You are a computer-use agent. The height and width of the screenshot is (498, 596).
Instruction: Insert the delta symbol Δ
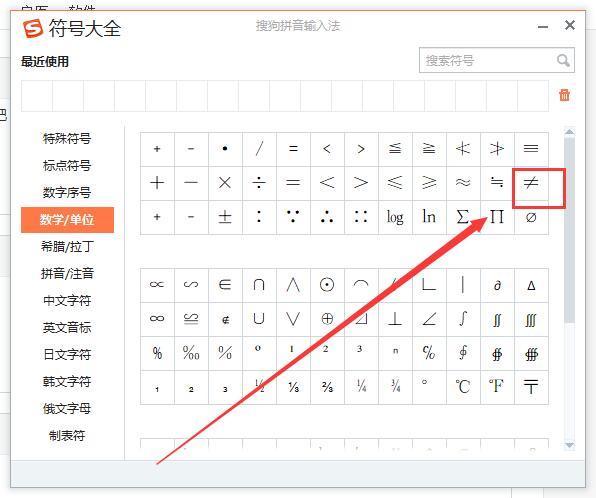point(531,285)
